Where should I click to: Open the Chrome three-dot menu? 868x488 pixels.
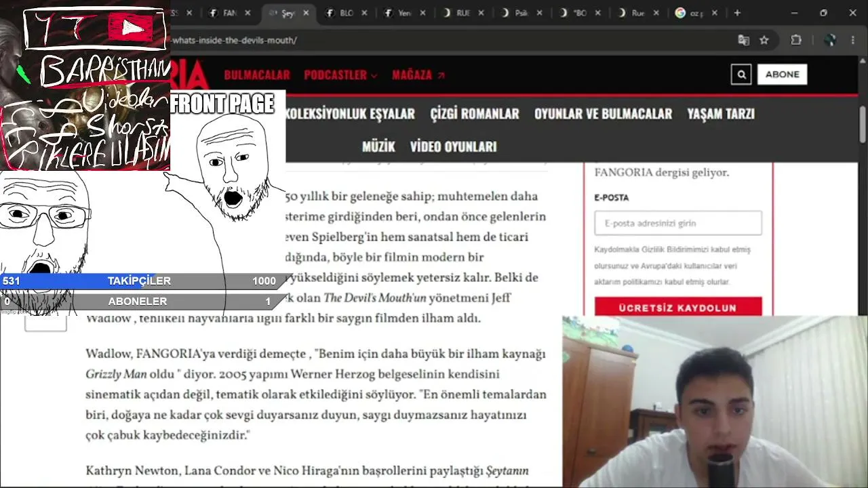(x=853, y=40)
